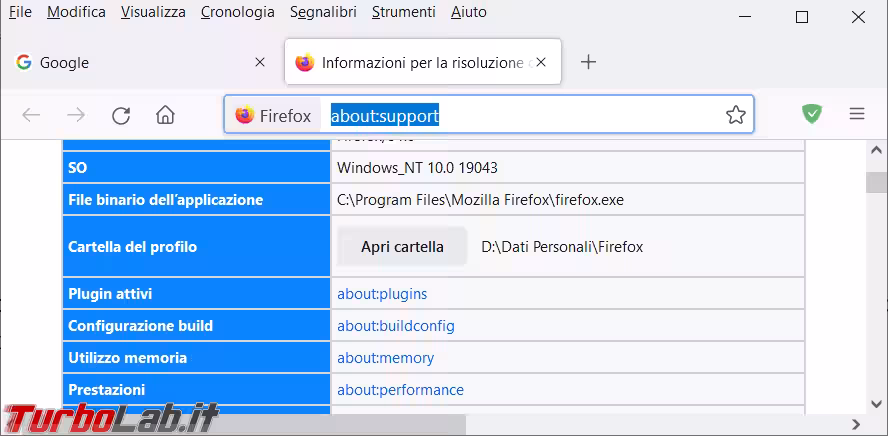Viewport: 888px width, 436px height.
Task: Open the about:performance link
Action: coord(400,390)
